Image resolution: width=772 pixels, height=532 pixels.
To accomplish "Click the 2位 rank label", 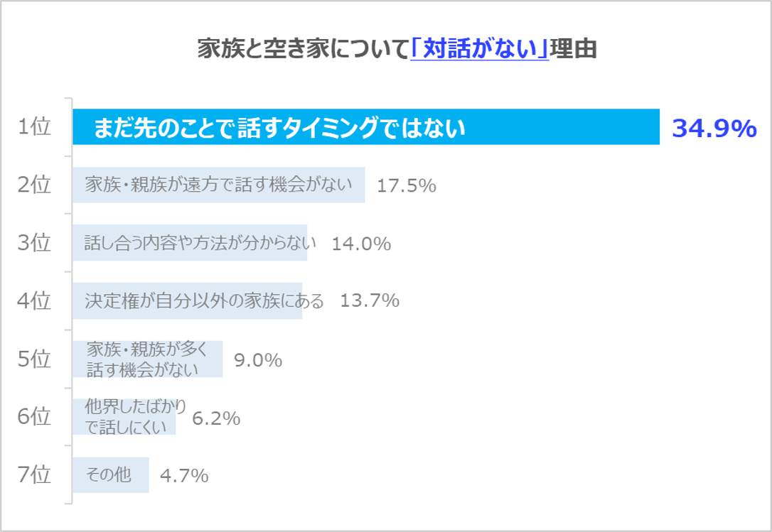I will [34, 185].
